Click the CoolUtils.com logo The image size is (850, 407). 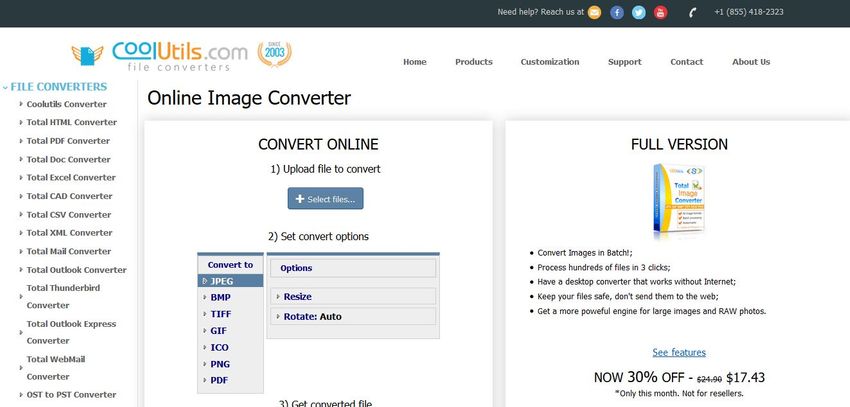160,55
